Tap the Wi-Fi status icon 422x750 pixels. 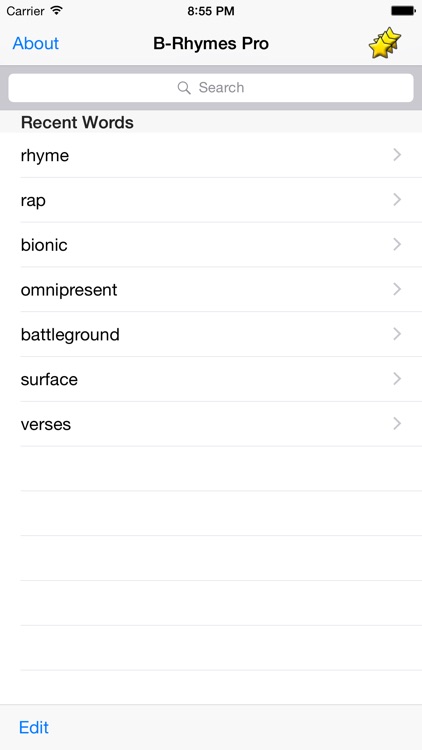pos(57,11)
